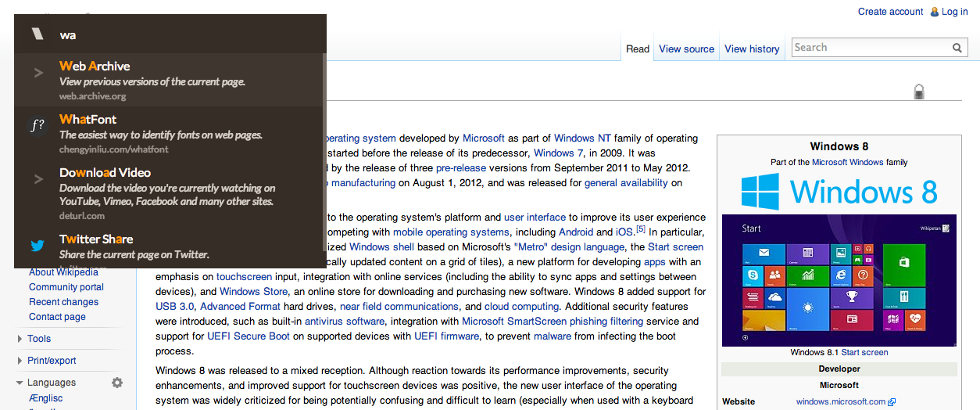Open the Recent changes link

tap(63, 302)
